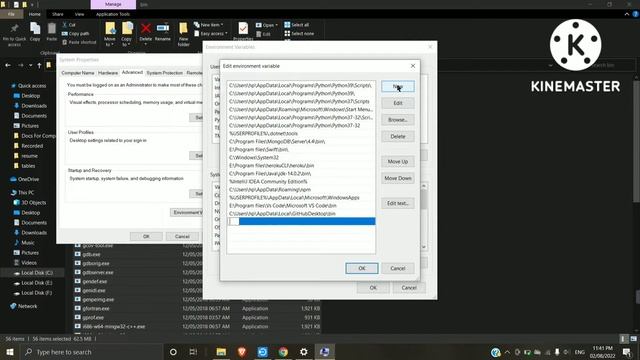The width and height of the screenshot is (640, 360).
Task: Click the Cortana circle icon on the taskbar
Action: point(173,352)
